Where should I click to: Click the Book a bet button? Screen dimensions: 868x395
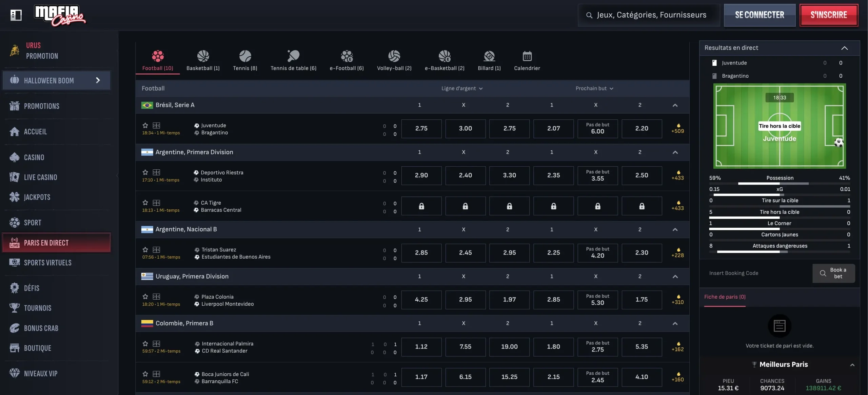tap(833, 273)
